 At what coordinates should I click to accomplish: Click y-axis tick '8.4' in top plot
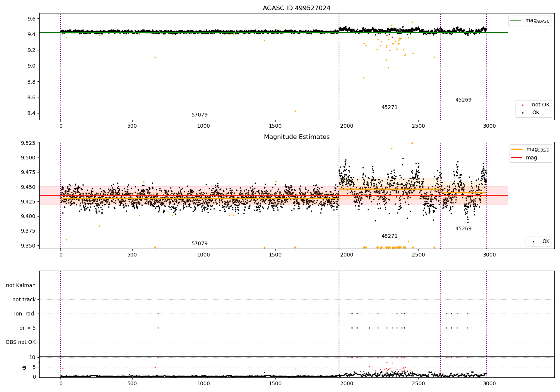[x=31, y=113]
